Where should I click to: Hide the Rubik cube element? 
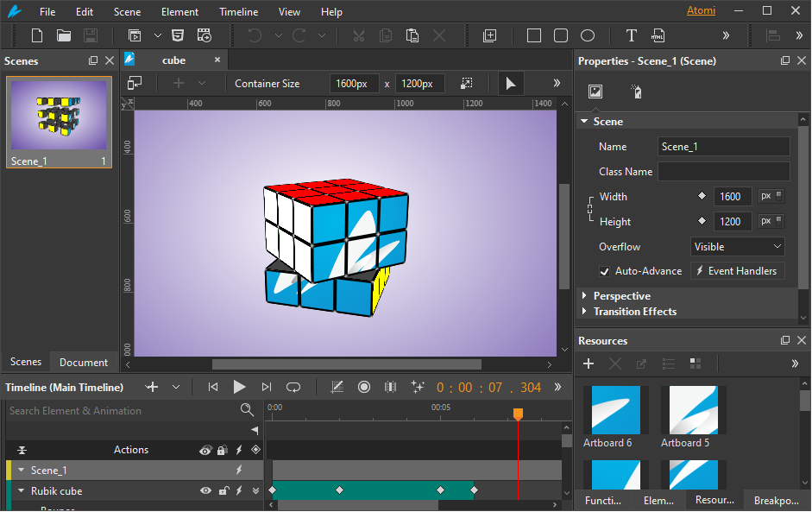pyautogui.click(x=205, y=491)
